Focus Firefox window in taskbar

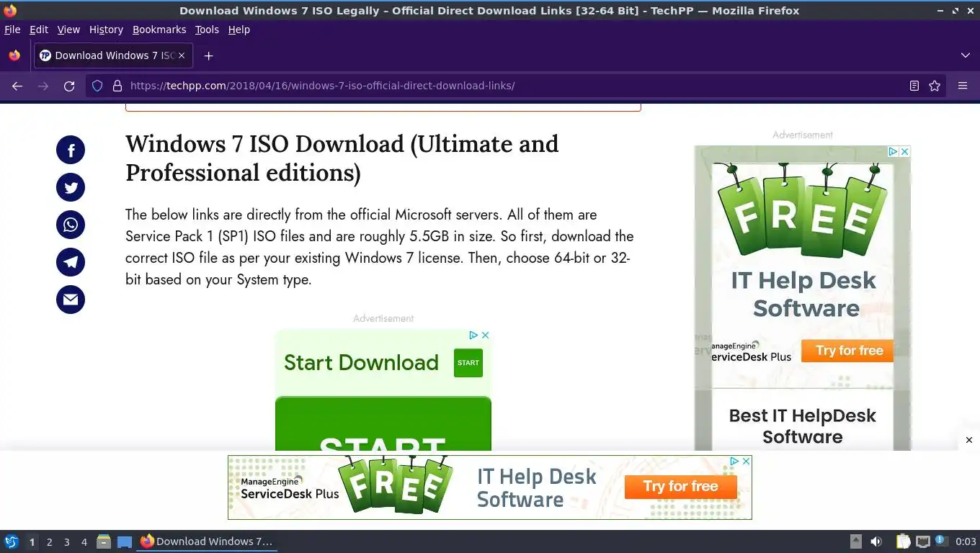click(x=207, y=541)
